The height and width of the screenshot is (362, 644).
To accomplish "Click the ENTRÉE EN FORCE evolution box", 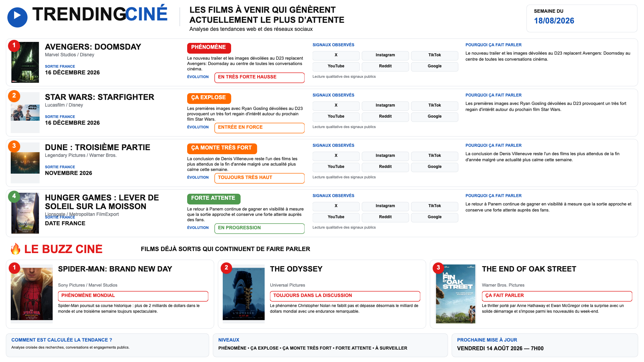I will click(x=259, y=128).
